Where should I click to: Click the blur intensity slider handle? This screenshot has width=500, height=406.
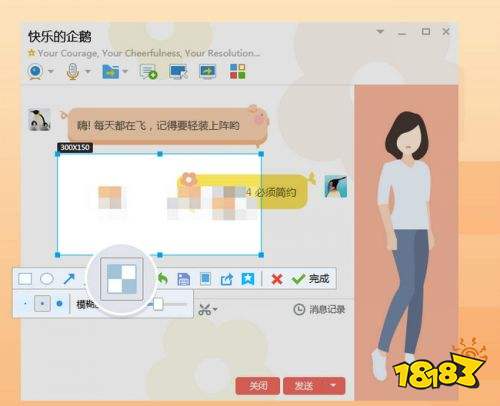coord(158,304)
